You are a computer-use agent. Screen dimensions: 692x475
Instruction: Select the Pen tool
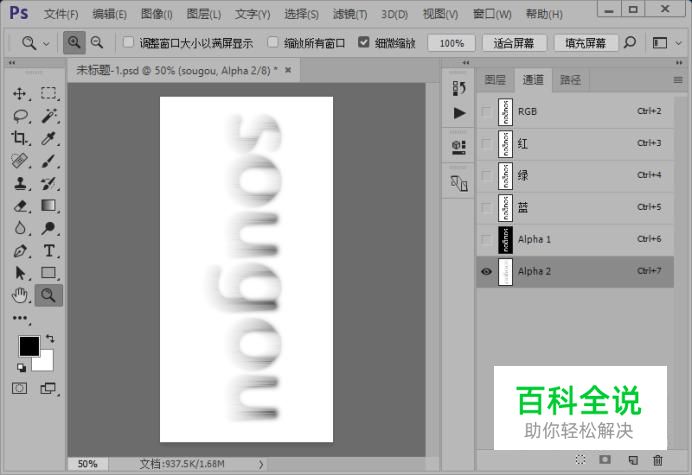click(x=20, y=251)
